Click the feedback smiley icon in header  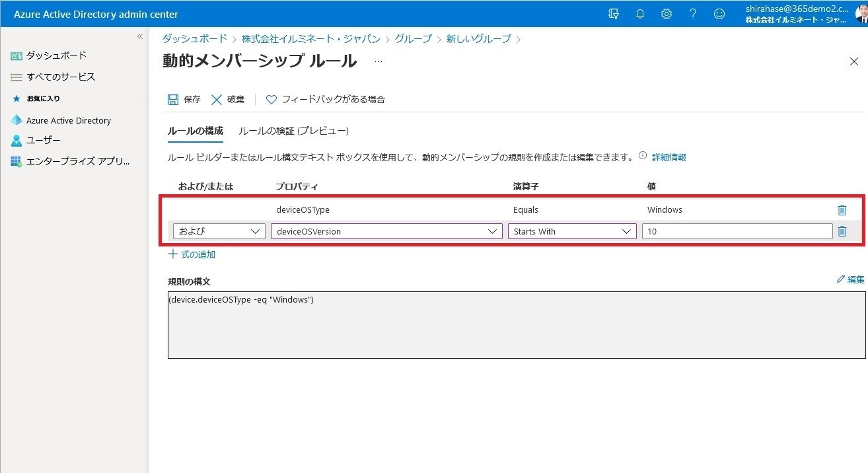click(x=719, y=14)
